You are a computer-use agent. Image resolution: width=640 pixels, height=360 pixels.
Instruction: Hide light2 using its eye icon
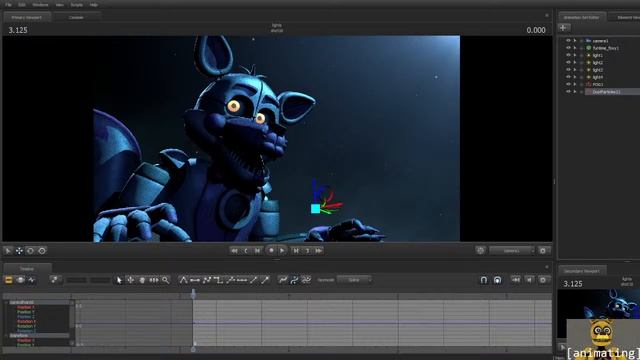click(x=568, y=62)
